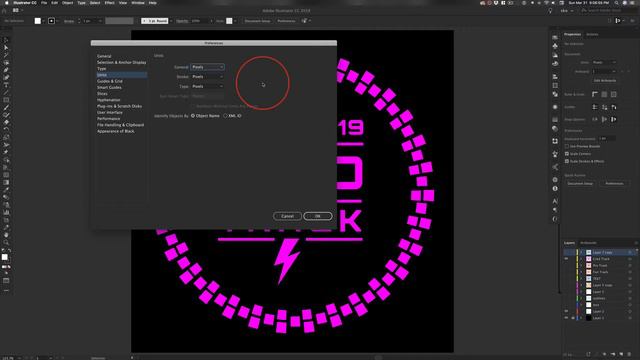Click fill color swatch in control bar
The image size is (640, 360).
(x=38, y=21)
